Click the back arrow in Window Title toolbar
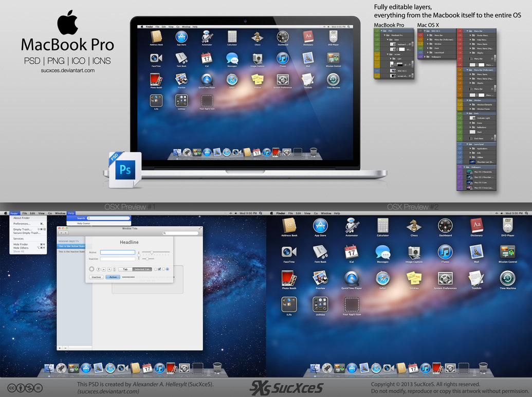Screen dimensions: 532x397 pyautogui.click(x=61, y=233)
